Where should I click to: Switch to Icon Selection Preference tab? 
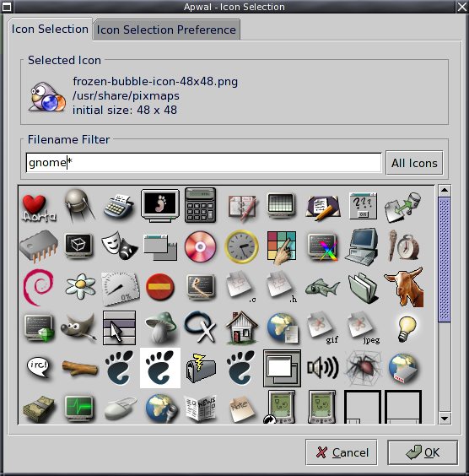166,30
